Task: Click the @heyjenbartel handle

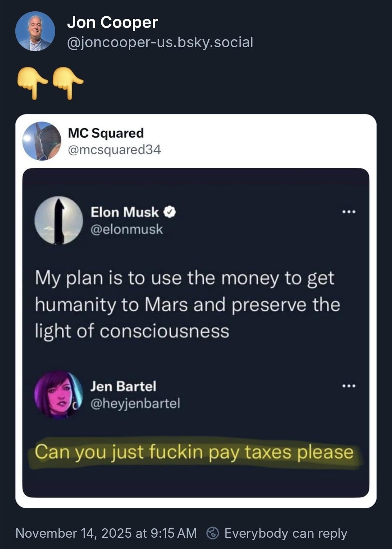Action: 135,403
